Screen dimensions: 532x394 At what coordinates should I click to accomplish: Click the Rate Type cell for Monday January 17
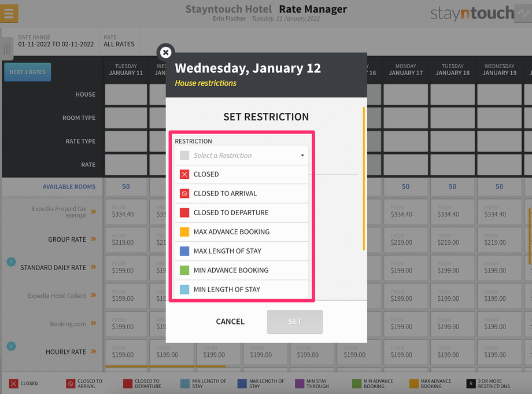(405, 141)
